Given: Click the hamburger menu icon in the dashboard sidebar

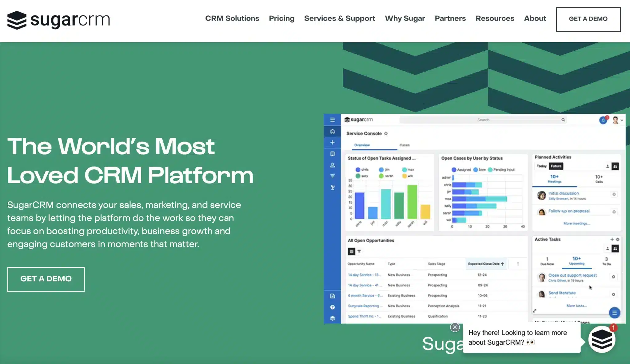Looking at the screenshot, I should click(x=332, y=120).
